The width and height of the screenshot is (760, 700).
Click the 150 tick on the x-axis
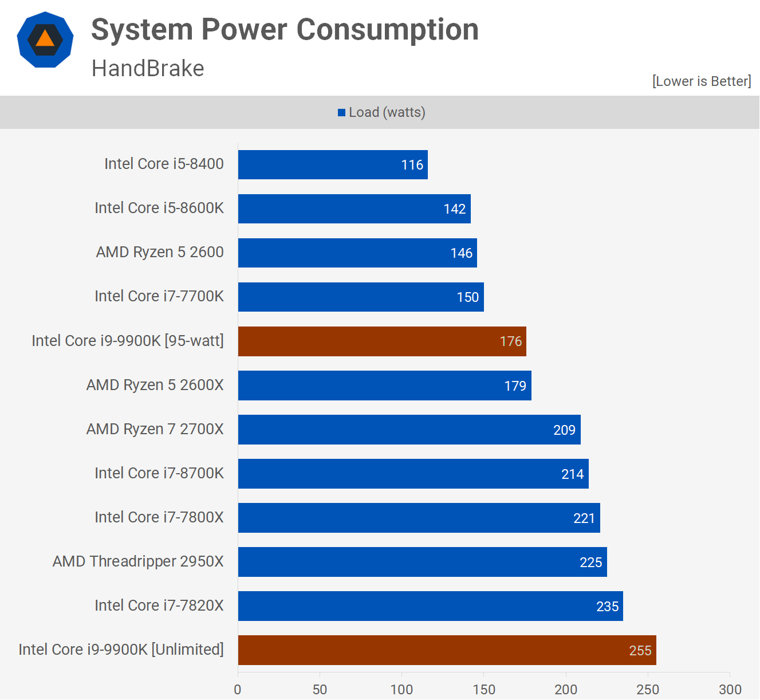(484, 689)
